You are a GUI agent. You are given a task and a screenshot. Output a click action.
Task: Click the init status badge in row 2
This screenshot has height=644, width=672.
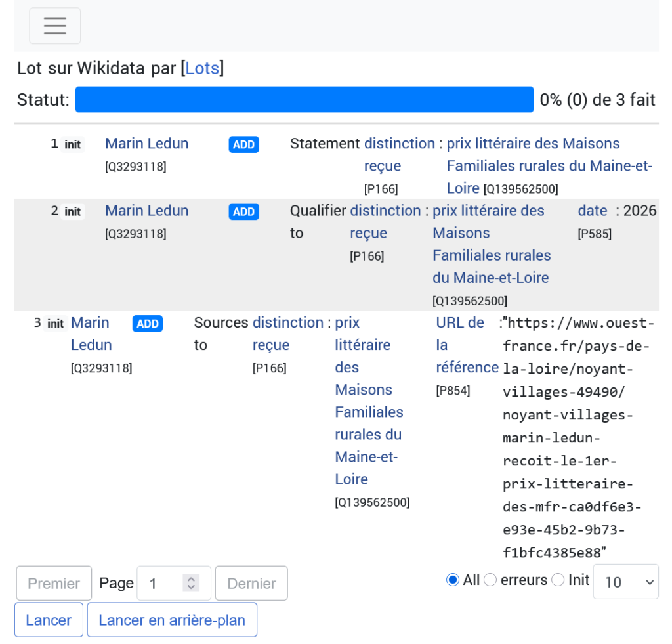72,211
